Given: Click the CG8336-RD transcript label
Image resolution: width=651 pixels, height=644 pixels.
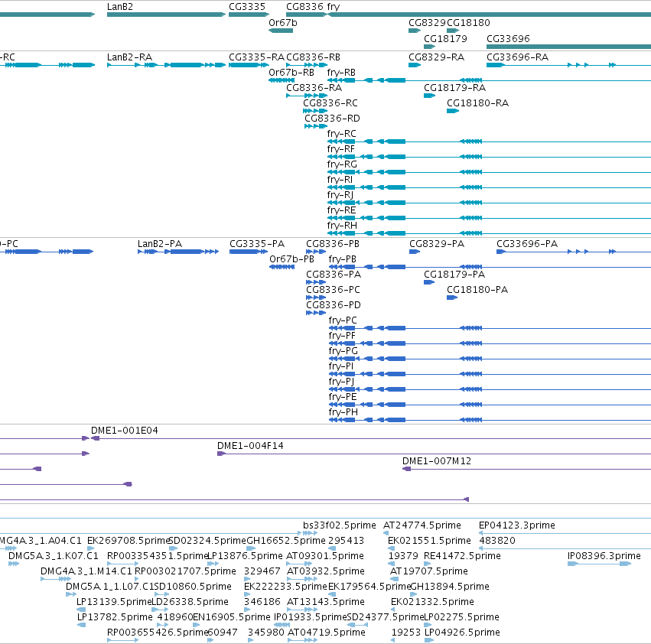Looking at the screenshot, I should pyautogui.click(x=332, y=119).
